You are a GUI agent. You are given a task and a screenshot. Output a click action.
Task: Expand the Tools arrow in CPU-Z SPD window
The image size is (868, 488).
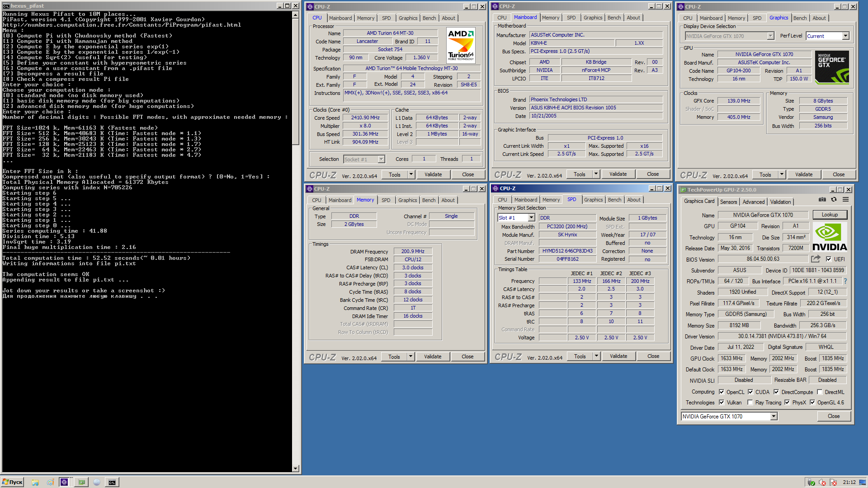click(597, 356)
